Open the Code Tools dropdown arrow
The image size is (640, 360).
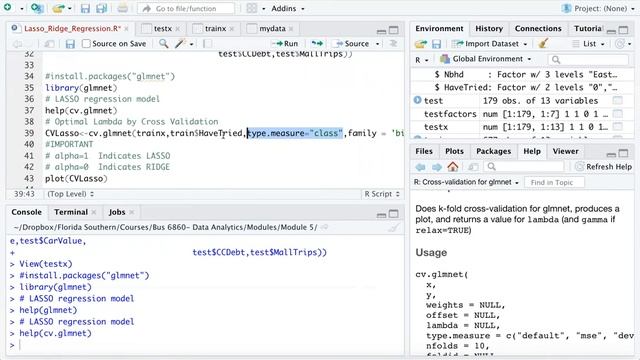(x=191, y=44)
